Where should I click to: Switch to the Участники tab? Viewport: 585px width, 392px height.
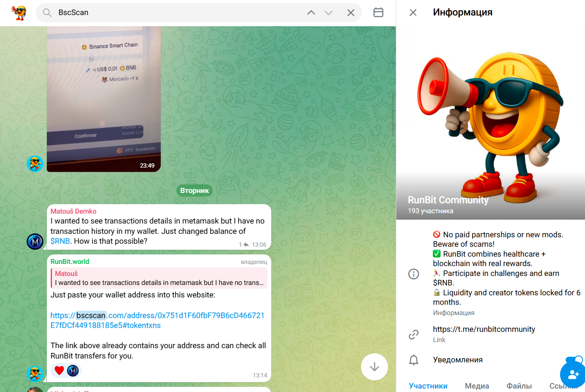tap(428, 386)
